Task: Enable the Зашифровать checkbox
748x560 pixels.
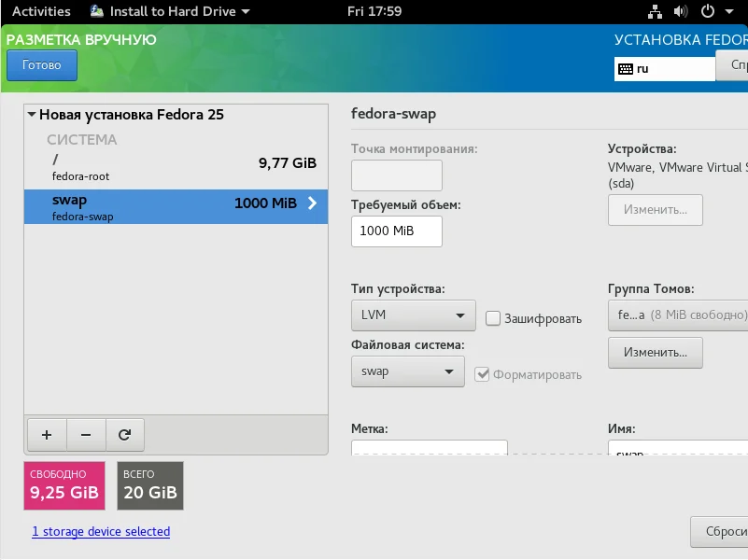Action: (493, 318)
